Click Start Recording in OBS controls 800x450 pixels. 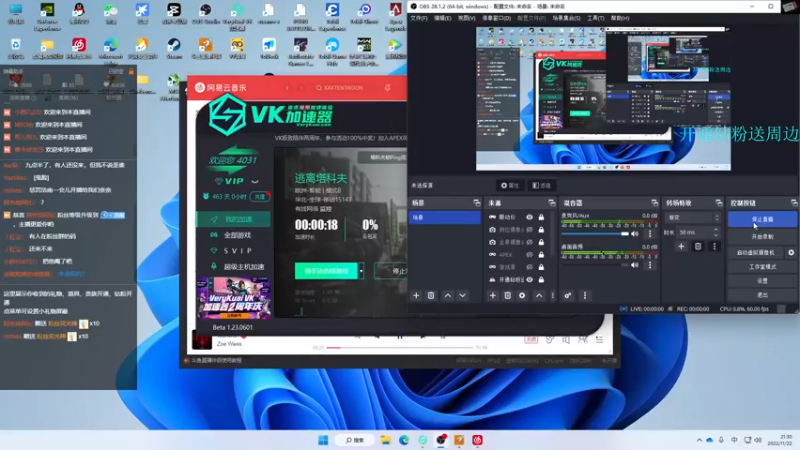762,237
